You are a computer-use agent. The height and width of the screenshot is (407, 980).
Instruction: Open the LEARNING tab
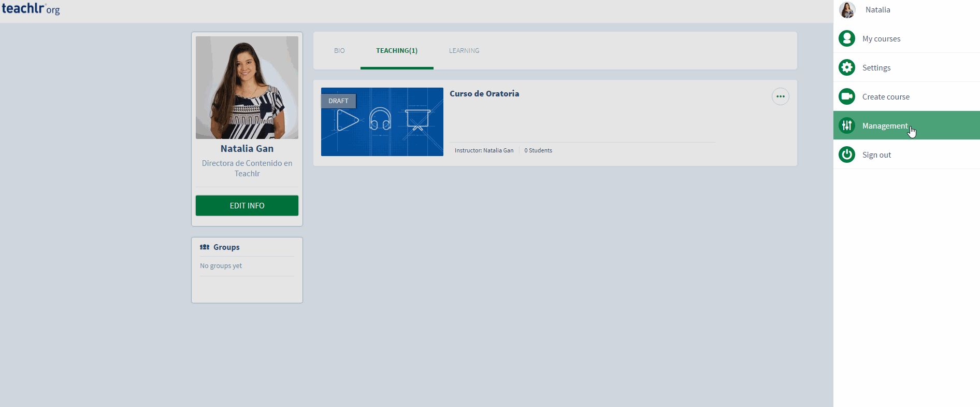(x=464, y=51)
